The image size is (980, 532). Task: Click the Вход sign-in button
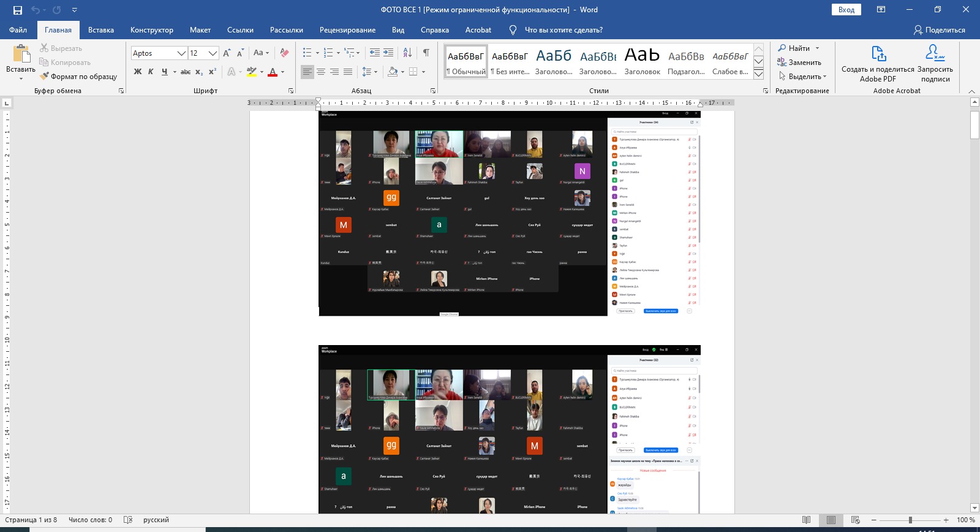pyautogui.click(x=846, y=10)
